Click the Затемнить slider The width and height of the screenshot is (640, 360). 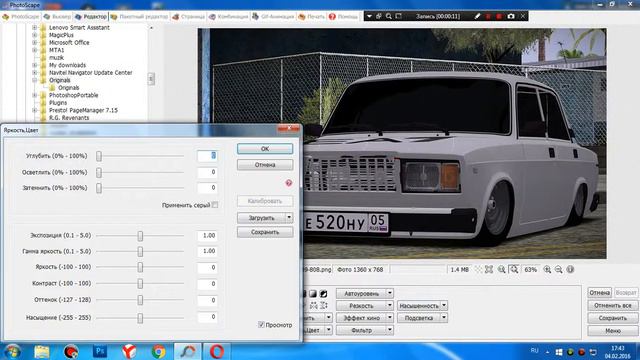(140, 188)
